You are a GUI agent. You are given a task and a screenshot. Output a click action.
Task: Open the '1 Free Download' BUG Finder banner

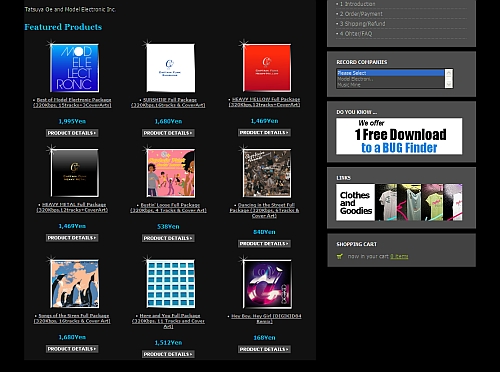399,136
